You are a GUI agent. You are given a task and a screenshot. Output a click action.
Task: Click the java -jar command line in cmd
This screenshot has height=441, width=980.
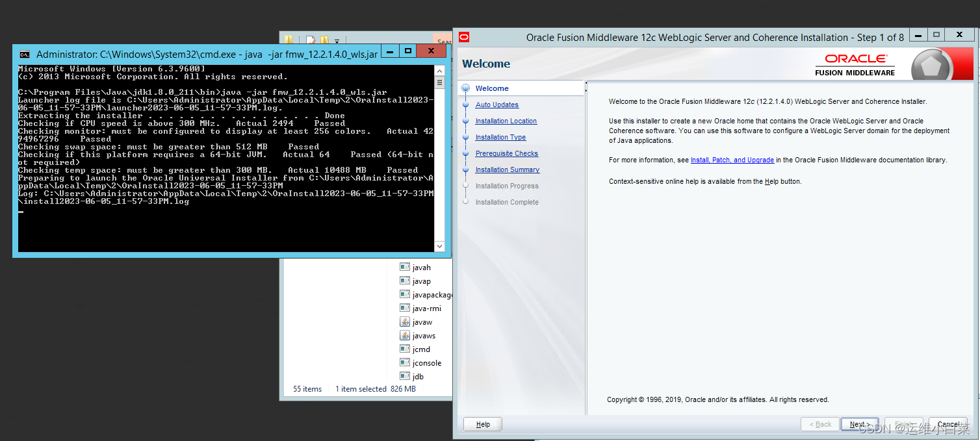pyautogui.click(x=202, y=92)
